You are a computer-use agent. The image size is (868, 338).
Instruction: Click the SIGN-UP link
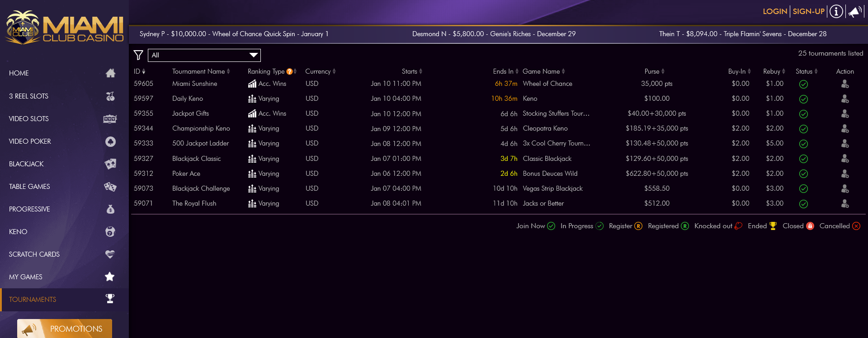[x=808, y=11]
